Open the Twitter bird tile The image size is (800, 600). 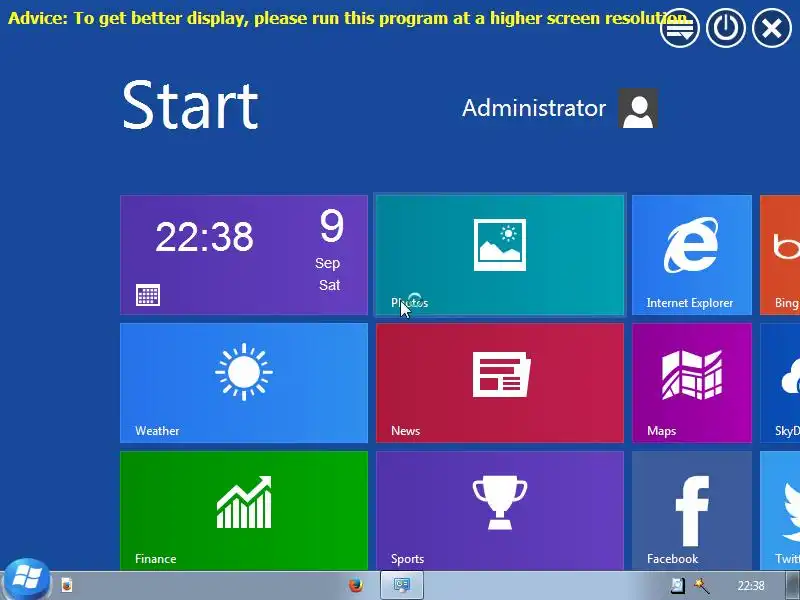[780, 511]
